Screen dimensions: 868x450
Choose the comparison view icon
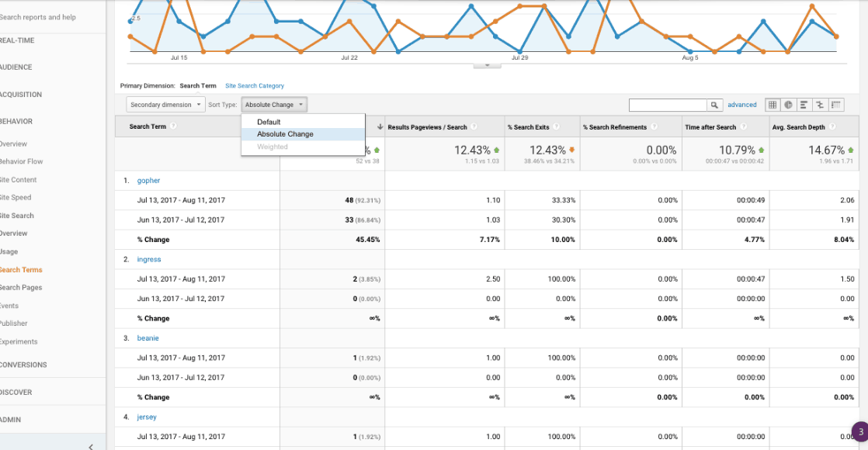[819, 105]
